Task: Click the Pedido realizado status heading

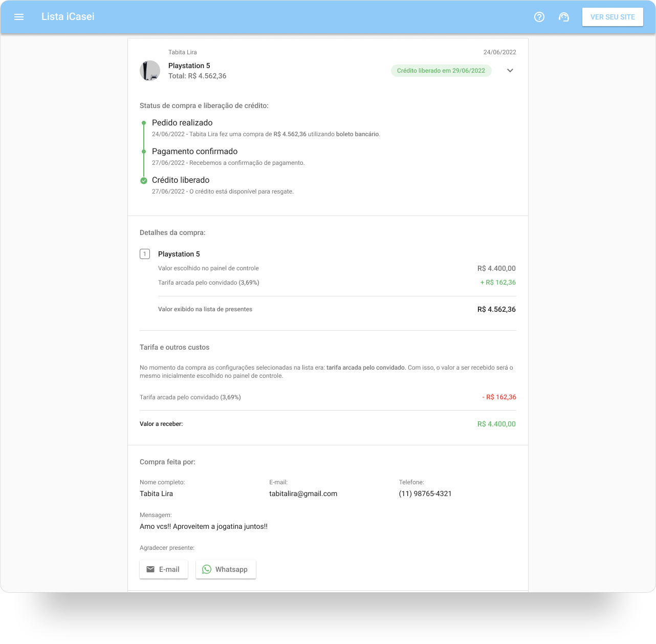Action: coord(182,123)
